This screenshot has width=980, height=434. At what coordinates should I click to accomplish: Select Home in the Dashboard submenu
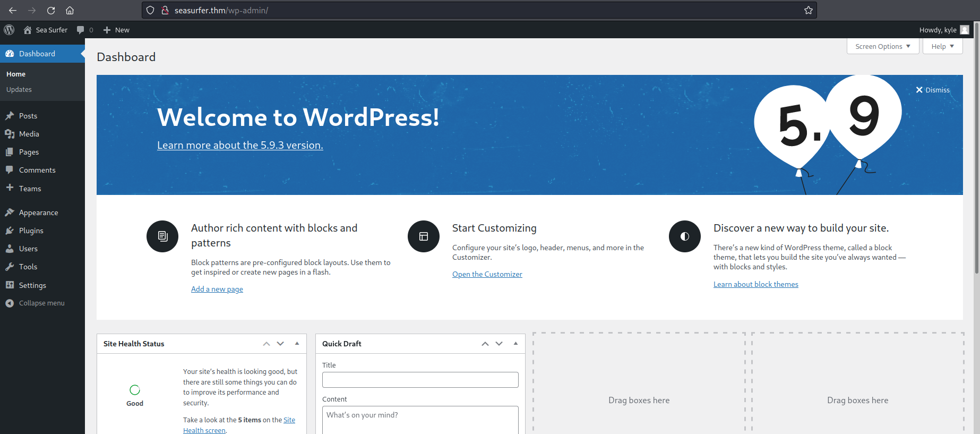pyautogui.click(x=16, y=74)
